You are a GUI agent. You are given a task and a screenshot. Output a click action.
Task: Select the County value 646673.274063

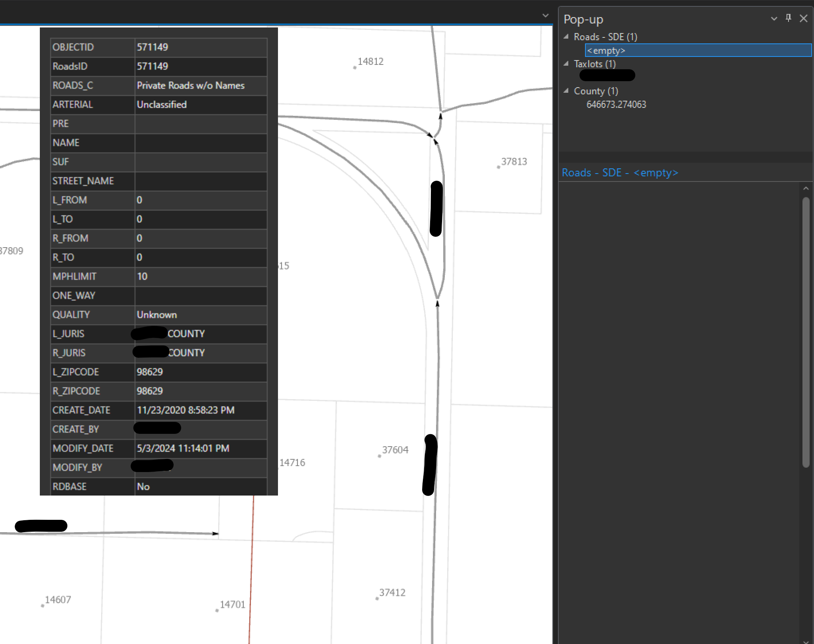616,104
